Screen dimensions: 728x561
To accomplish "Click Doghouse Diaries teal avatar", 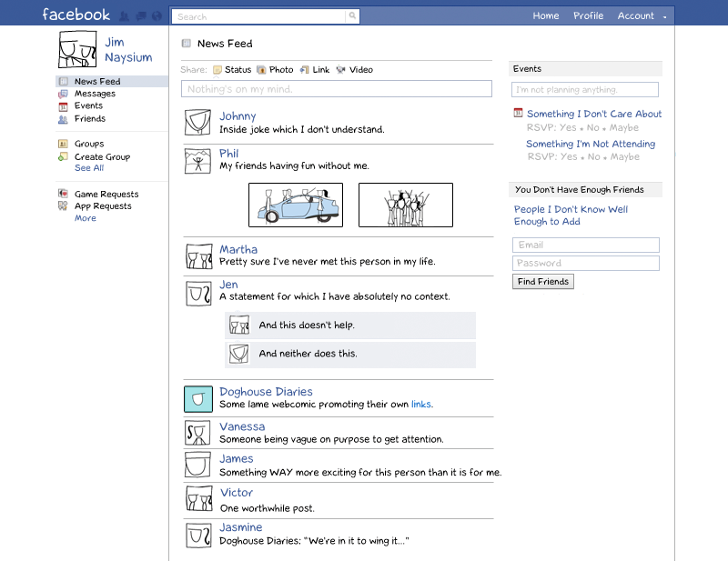I will coord(198,399).
